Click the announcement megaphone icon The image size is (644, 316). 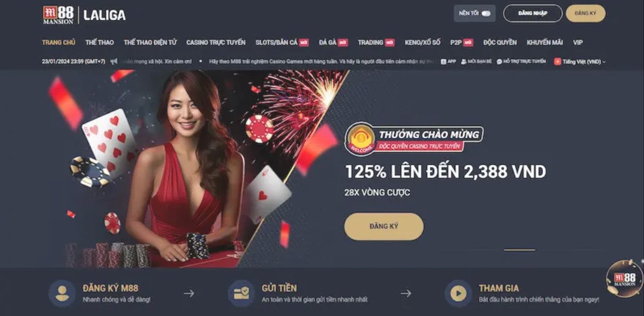[x=114, y=62]
